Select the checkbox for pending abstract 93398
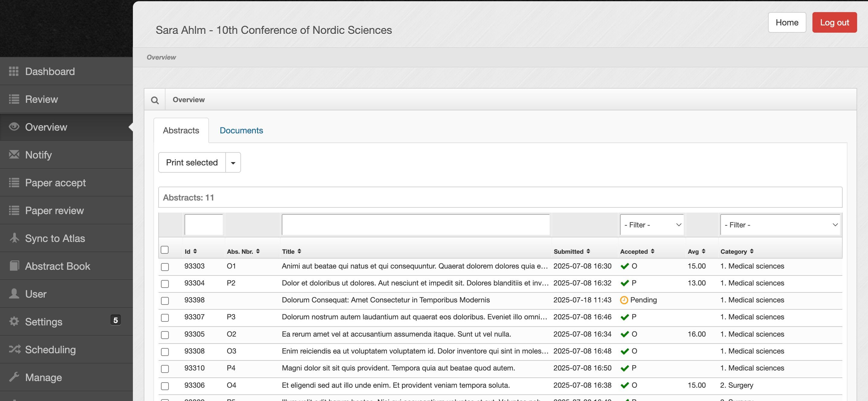The width and height of the screenshot is (868, 401). point(165,301)
